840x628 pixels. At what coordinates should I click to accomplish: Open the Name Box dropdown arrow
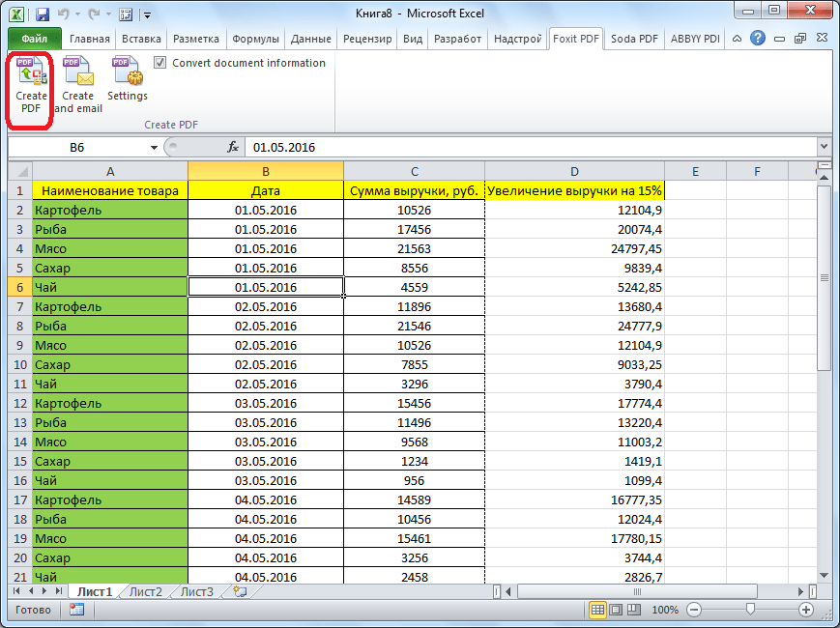point(154,148)
